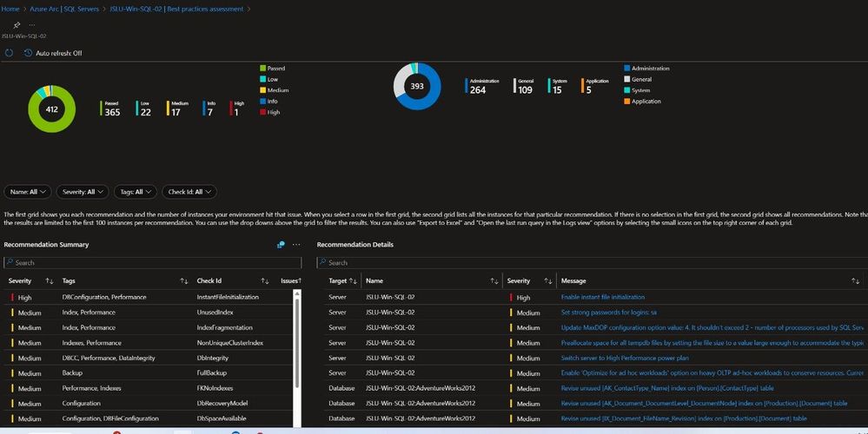Select the General 109 count tile
Viewport: 868px width, 434px height.
(x=524, y=86)
